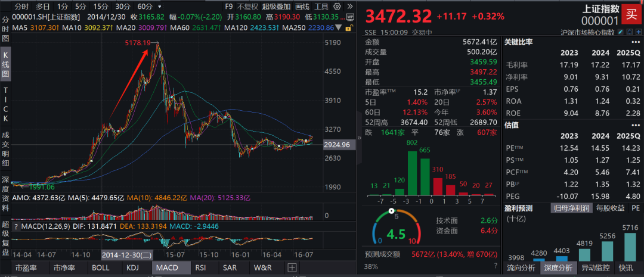
Task: Switch indicator to 市净率
Action: (64, 268)
